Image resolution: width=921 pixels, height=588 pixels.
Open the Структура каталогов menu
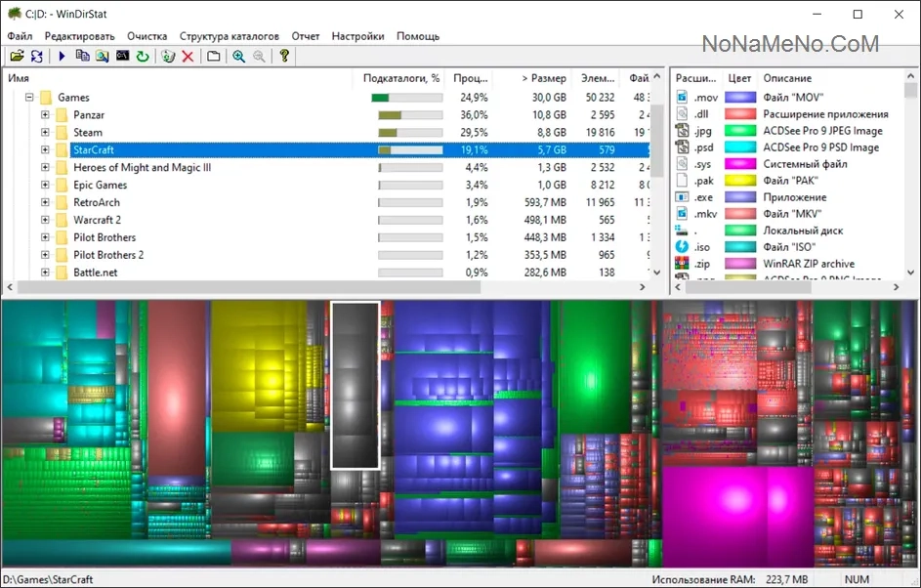point(230,36)
